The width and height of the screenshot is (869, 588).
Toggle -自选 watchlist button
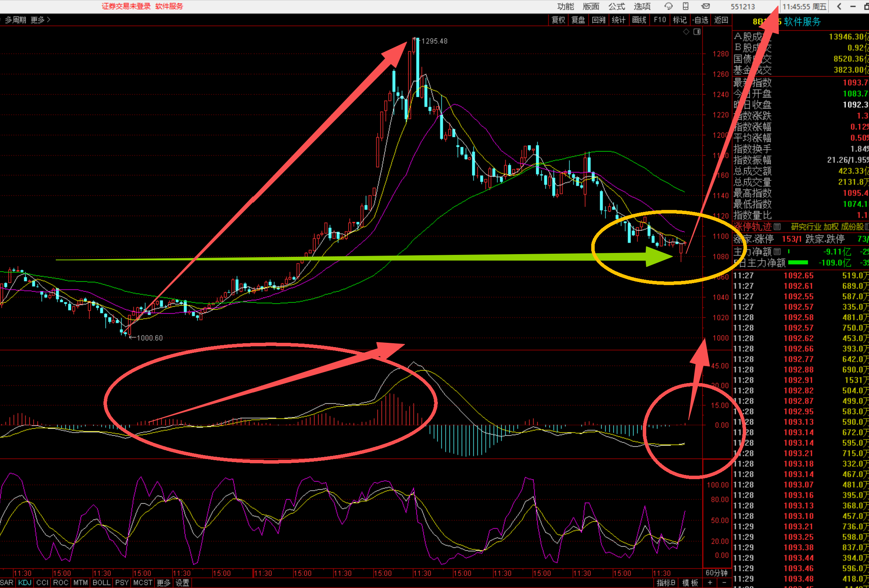(700, 20)
